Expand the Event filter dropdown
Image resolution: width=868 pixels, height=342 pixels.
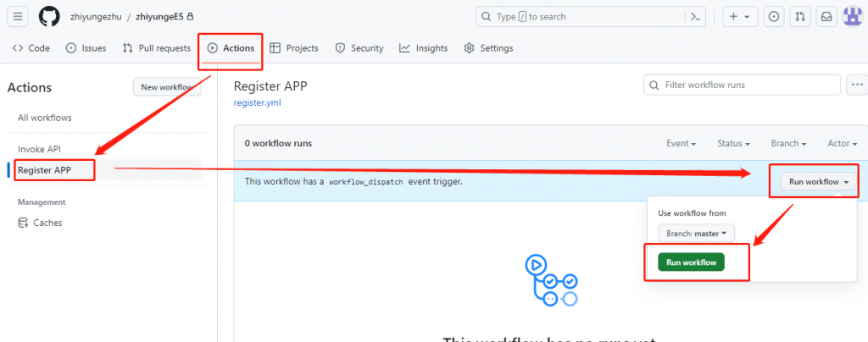click(682, 144)
